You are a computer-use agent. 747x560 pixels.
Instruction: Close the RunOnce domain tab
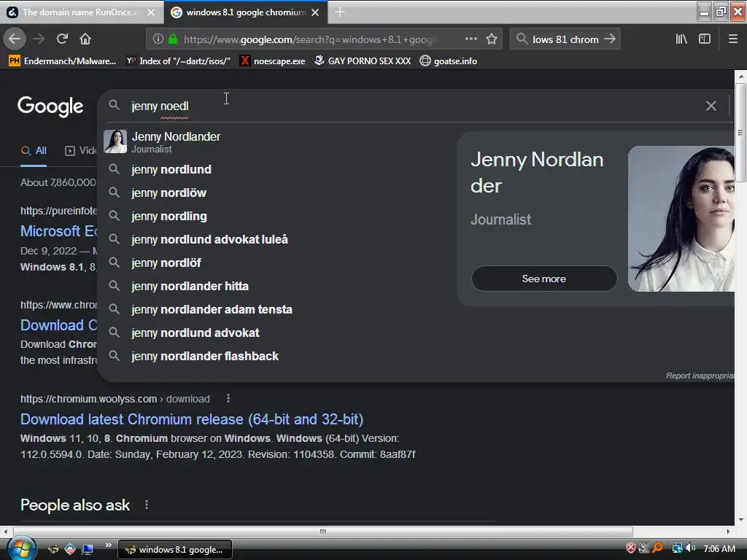pyautogui.click(x=151, y=12)
